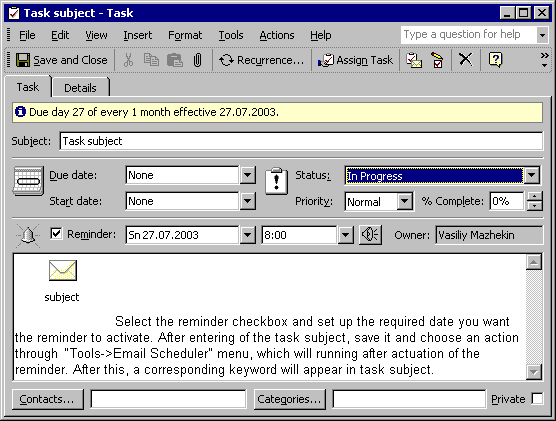556x421 pixels.
Task: Switch to the Details tab
Action: pyautogui.click(x=80, y=88)
